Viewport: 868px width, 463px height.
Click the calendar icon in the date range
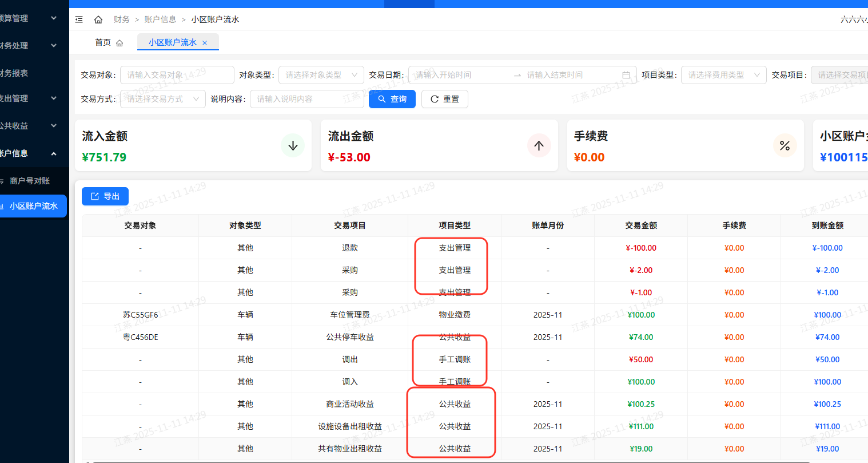626,75
